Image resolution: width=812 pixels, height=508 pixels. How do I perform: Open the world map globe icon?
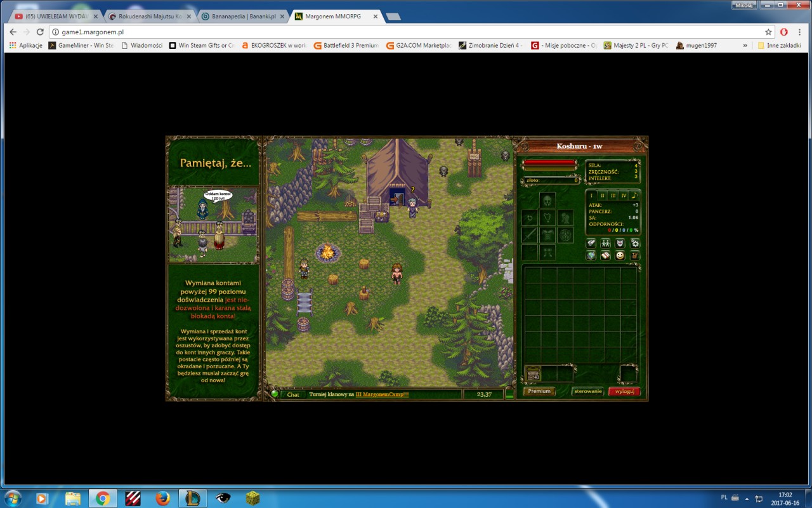coord(591,255)
